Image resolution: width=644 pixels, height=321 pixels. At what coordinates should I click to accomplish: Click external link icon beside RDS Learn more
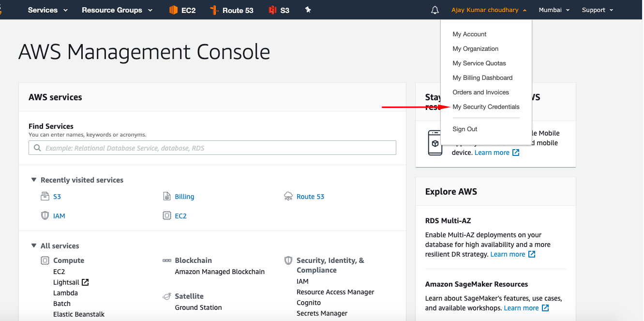(x=532, y=254)
